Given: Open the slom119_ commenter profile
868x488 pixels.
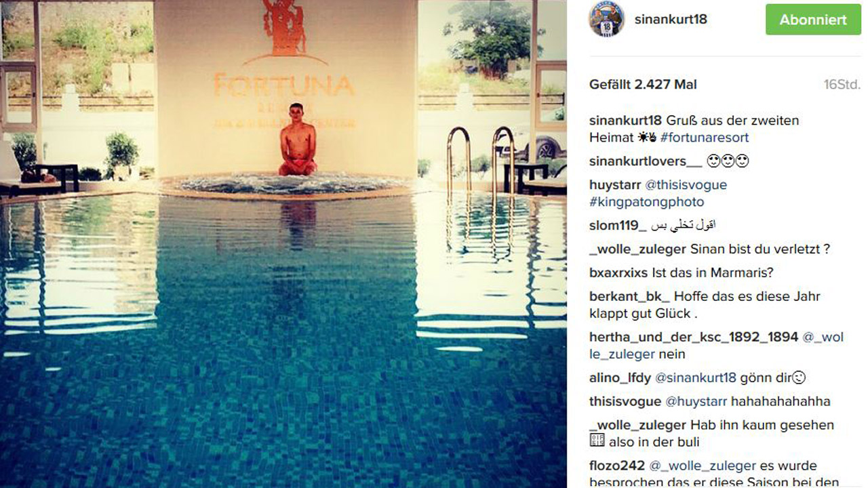Looking at the screenshot, I should (614, 226).
